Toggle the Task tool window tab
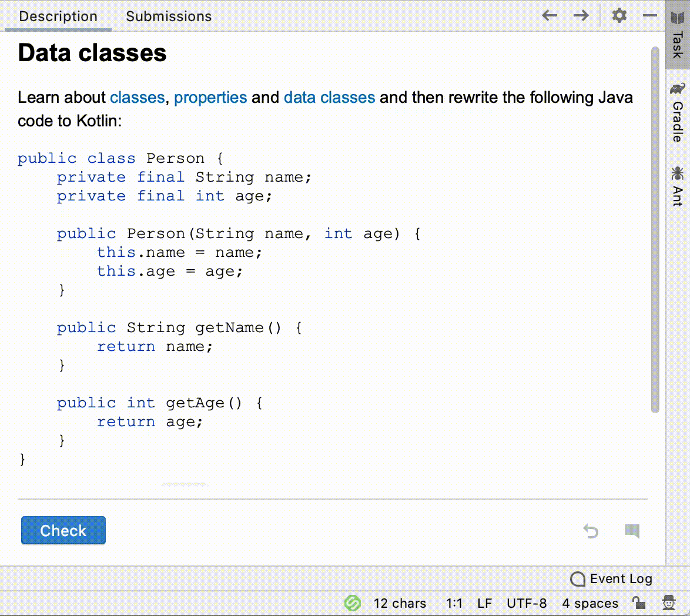Image resolution: width=690 pixels, height=616 pixels. tap(678, 35)
